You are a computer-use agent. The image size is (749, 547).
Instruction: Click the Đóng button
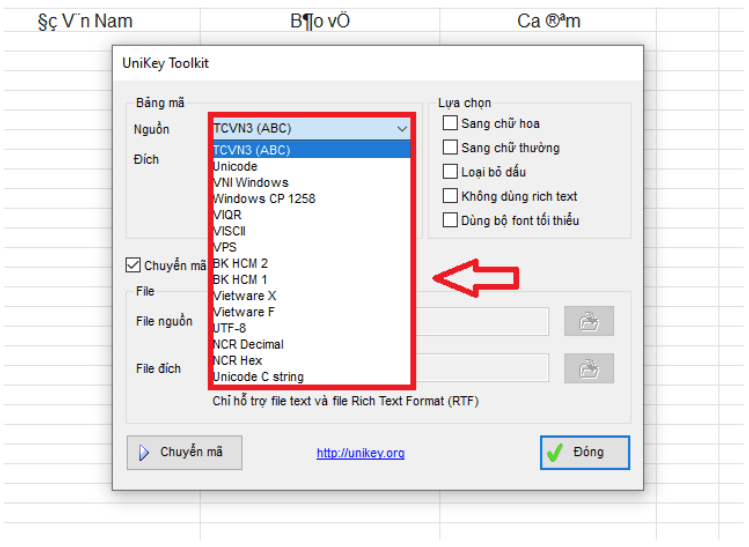(x=585, y=452)
